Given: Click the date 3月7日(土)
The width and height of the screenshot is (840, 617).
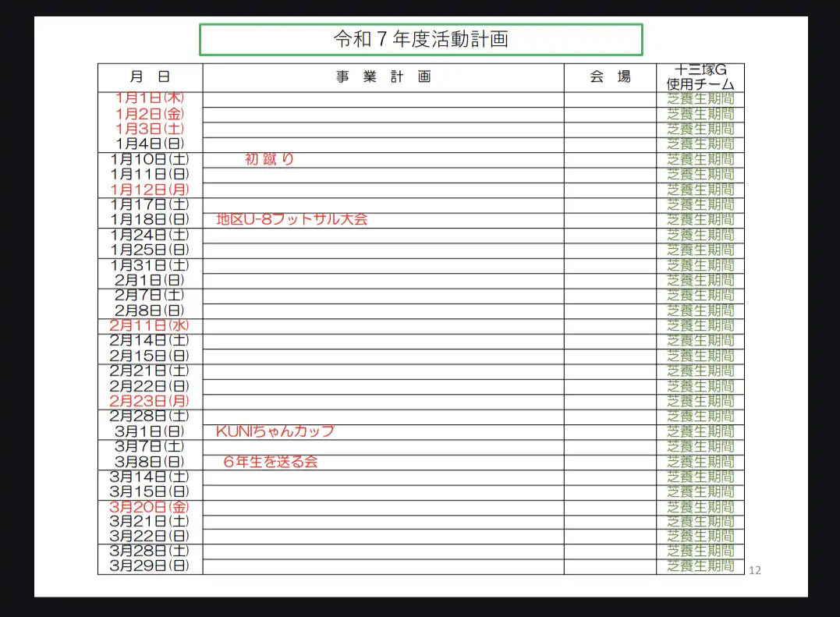Looking at the screenshot, I should click(x=150, y=446).
